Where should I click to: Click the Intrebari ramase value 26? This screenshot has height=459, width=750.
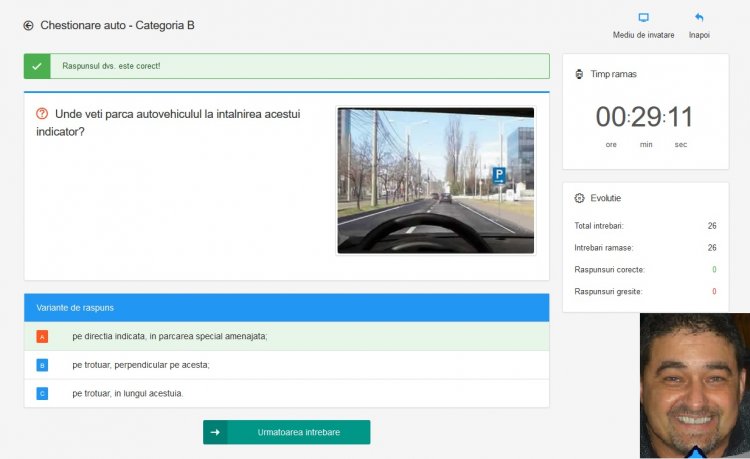pyautogui.click(x=712, y=248)
